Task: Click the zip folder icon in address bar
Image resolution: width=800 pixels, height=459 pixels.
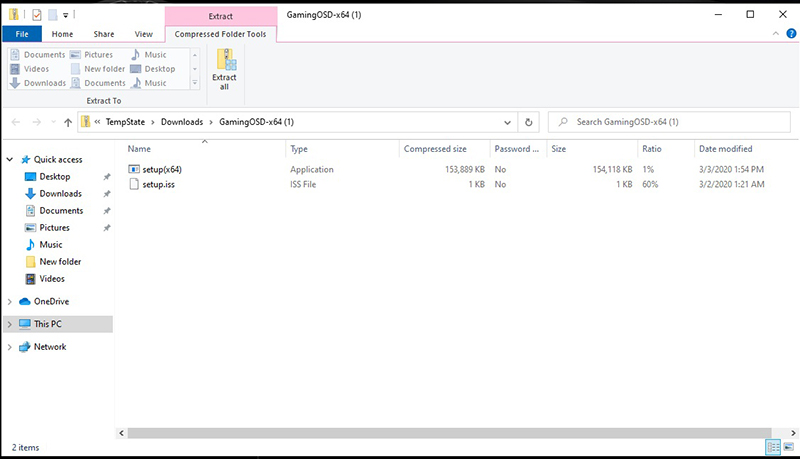Action: tap(85, 121)
